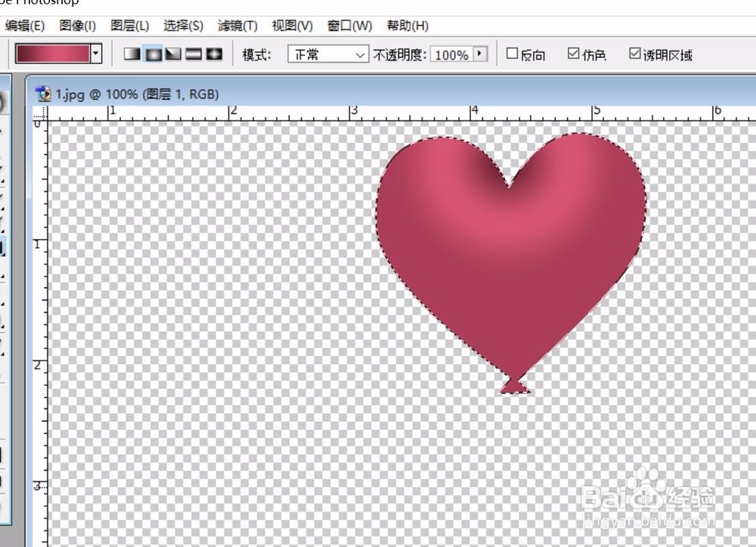Open the gradient picker dropdown arrow
The height and width of the screenshot is (547, 756).
coord(96,54)
